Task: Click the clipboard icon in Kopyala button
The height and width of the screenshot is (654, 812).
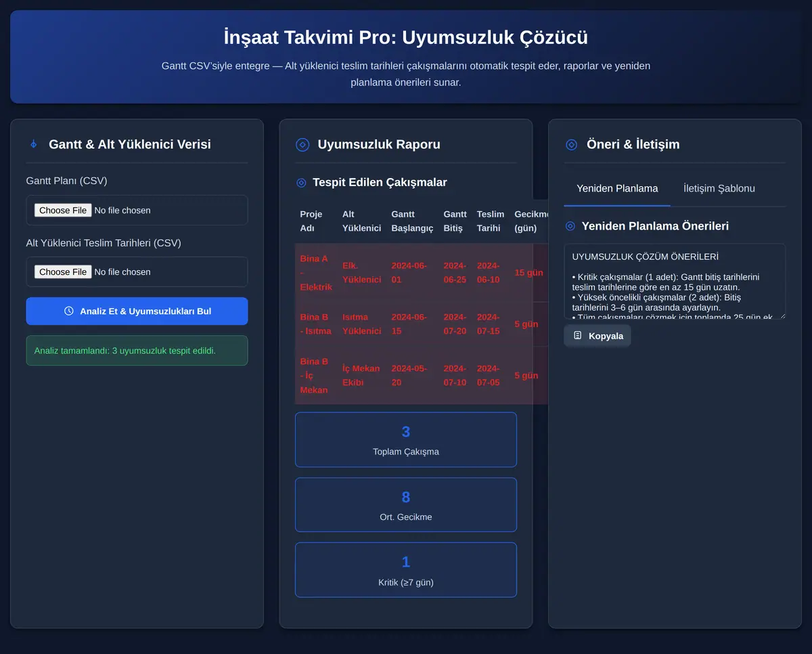Action: 577,335
